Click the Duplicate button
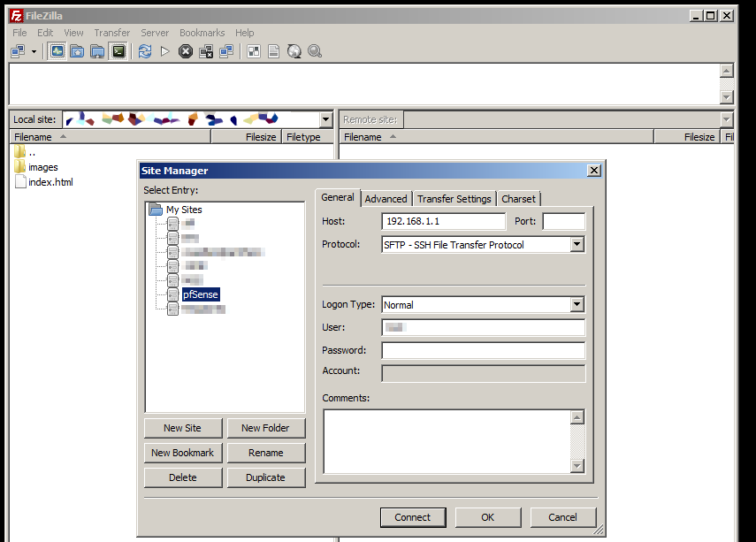The height and width of the screenshot is (542, 756). [265, 477]
